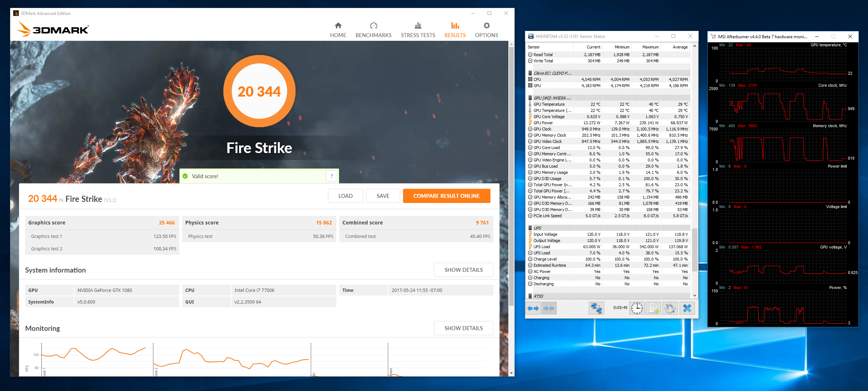Click the Memory clock graph in Afterburner
Viewport: 868px width, 391px height.
[x=783, y=145]
